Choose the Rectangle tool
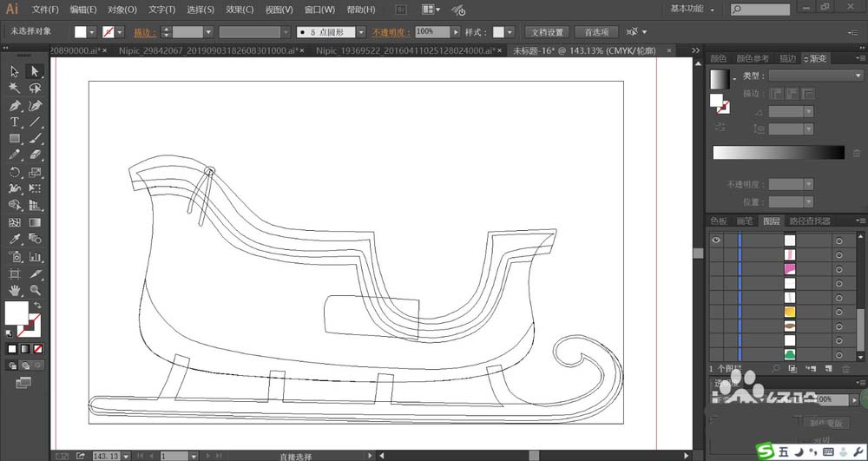The width and height of the screenshot is (868, 461). (x=15, y=138)
